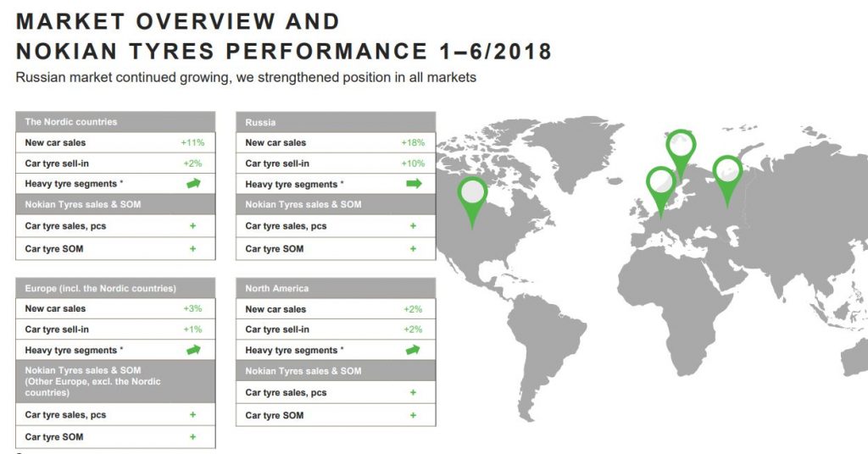The height and width of the screenshot is (454, 868).
Task: Click the +11% Nordic new car sales value
Action: pos(192,143)
